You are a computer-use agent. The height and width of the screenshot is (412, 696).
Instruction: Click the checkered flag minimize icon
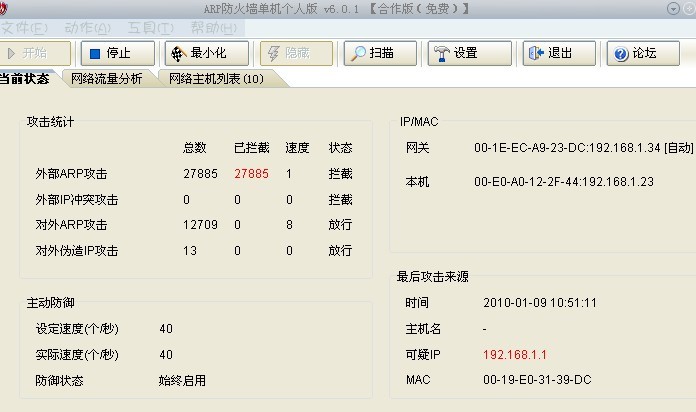tap(178, 54)
